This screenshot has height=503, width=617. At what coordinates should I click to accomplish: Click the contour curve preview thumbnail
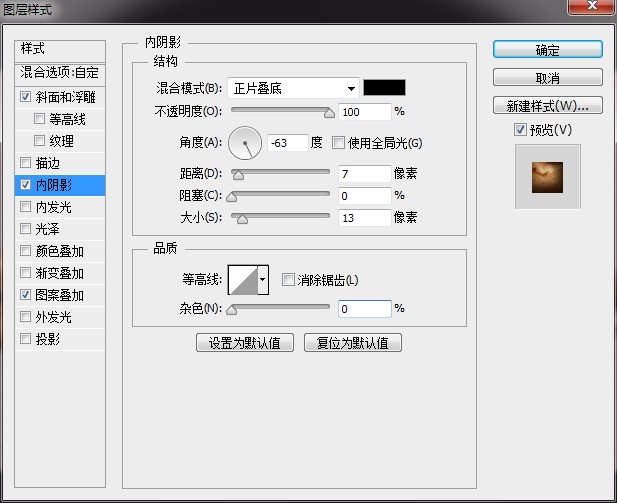(x=243, y=280)
